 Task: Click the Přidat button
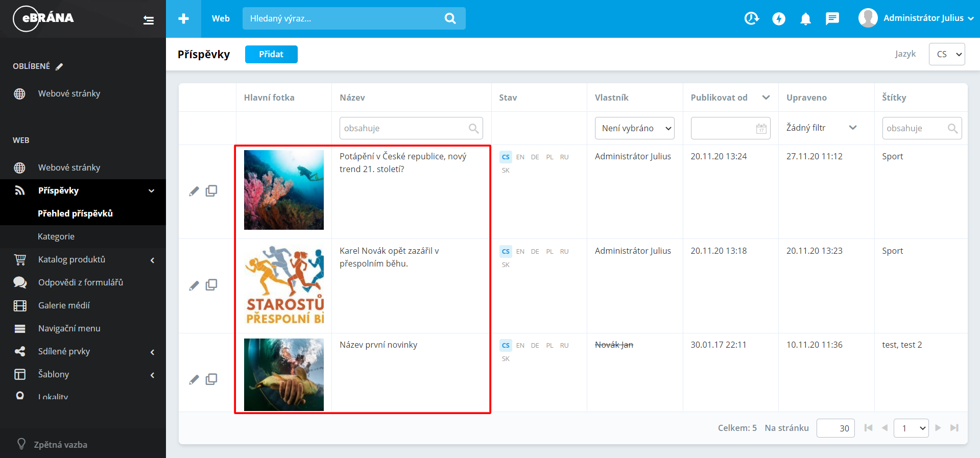click(271, 54)
